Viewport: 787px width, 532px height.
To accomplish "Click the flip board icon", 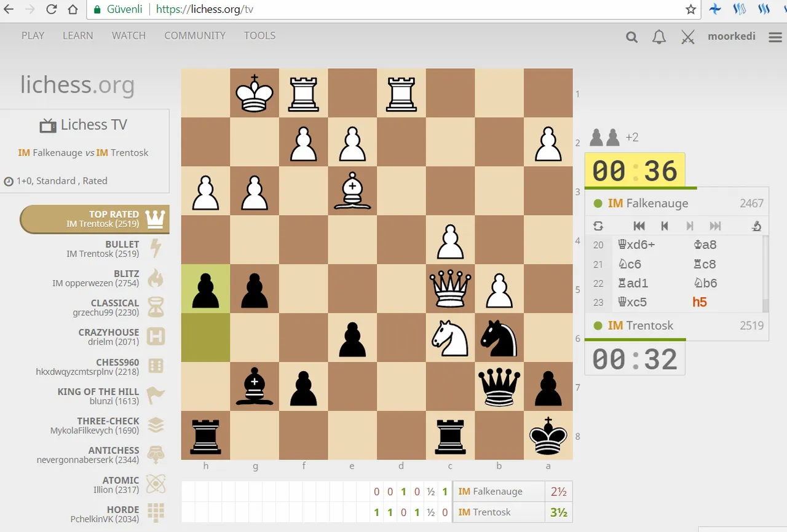I will (x=598, y=225).
